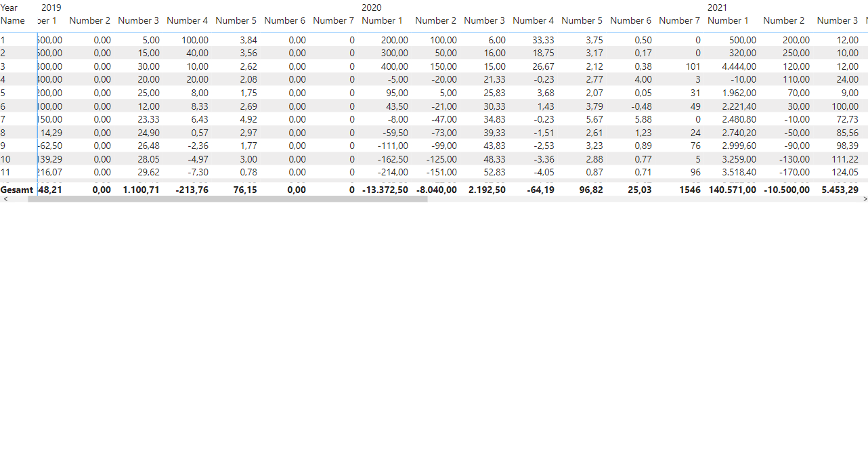Image resolution: width=868 pixels, height=470 pixels.
Task: Click the total cell 1.100,71
Action: coord(142,190)
